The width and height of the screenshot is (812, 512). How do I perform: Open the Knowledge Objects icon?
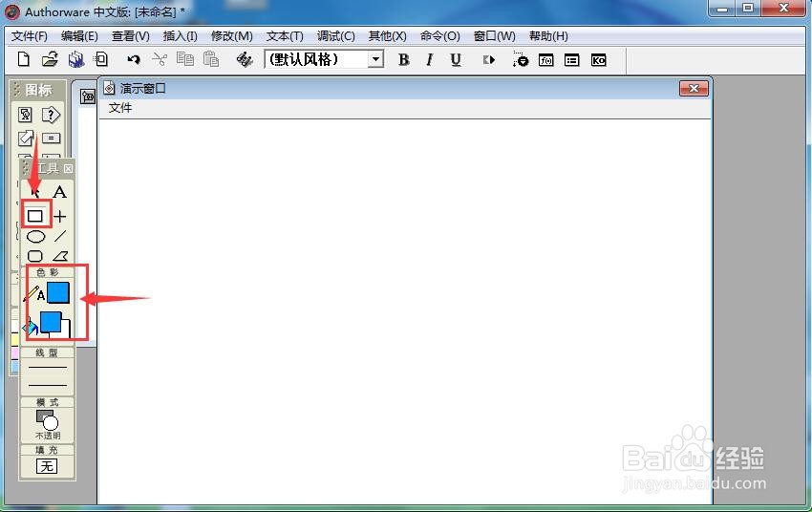(x=599, y=60)
